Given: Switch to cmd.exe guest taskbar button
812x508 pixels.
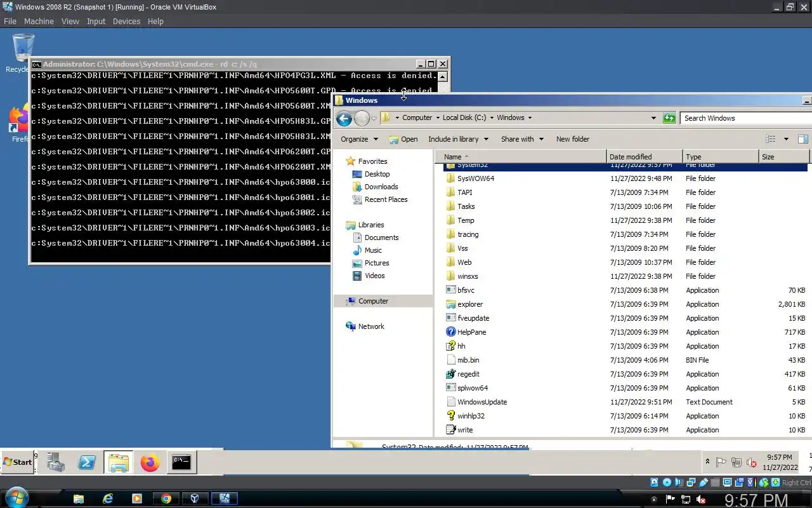Looking at the screenshot, I should pyautogui.click(x=181, y=462).
